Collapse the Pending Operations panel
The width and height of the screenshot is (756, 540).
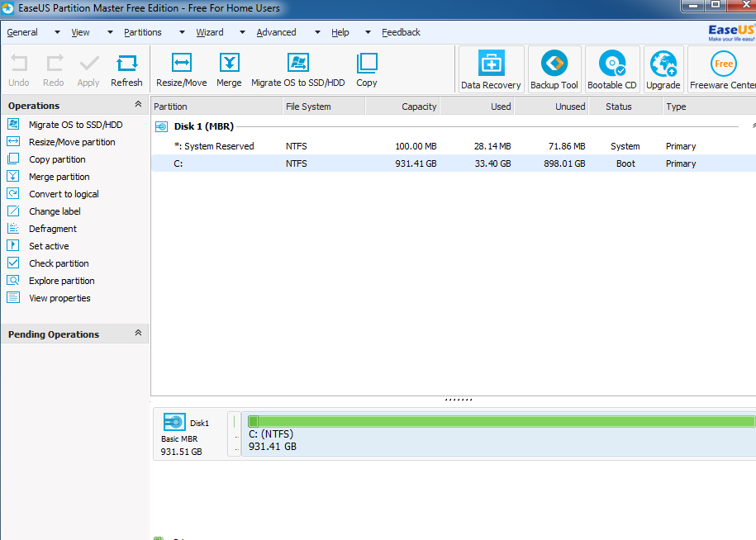point(138,333)
